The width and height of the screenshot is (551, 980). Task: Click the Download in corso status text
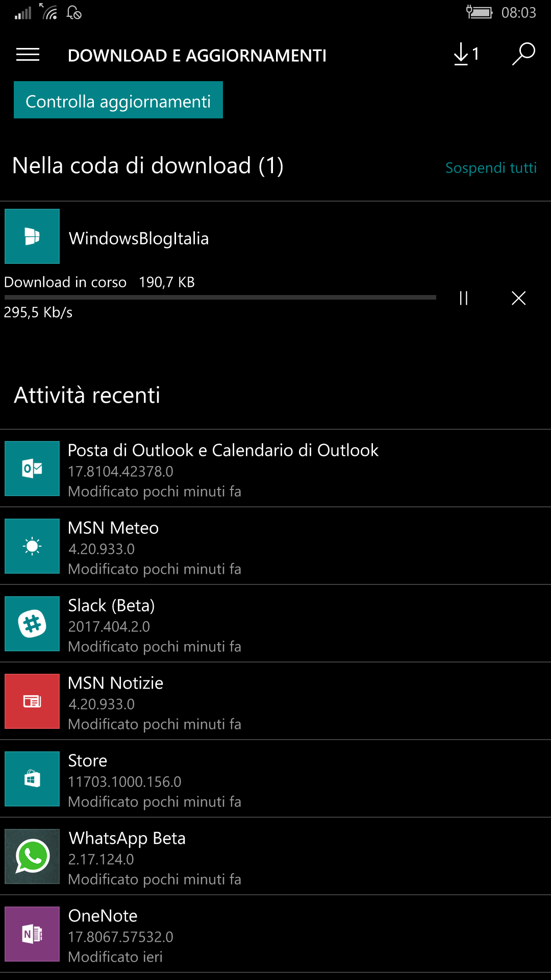pos(65,282)
